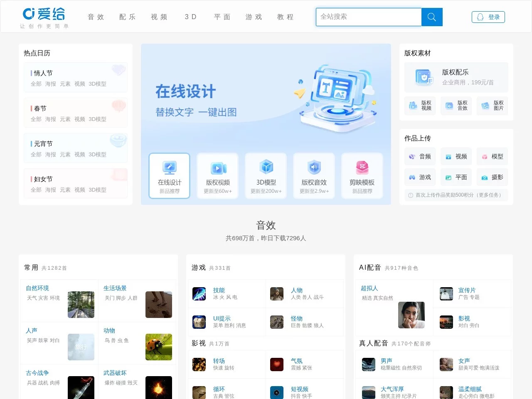Select 自然环境 sound category
The width and height of the screenshot is (532, 399).
(x=37, y=288)
